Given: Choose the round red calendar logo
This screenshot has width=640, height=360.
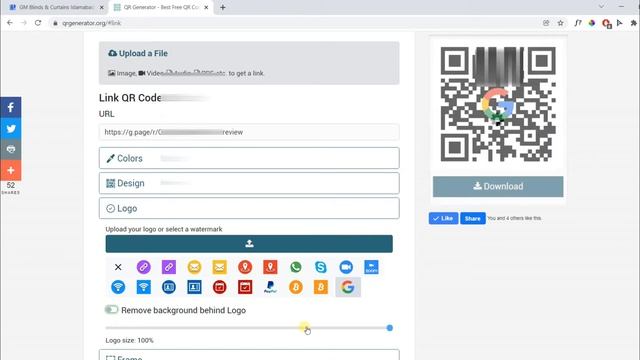Looking at the screenshot, I should [x=220, y=287].
